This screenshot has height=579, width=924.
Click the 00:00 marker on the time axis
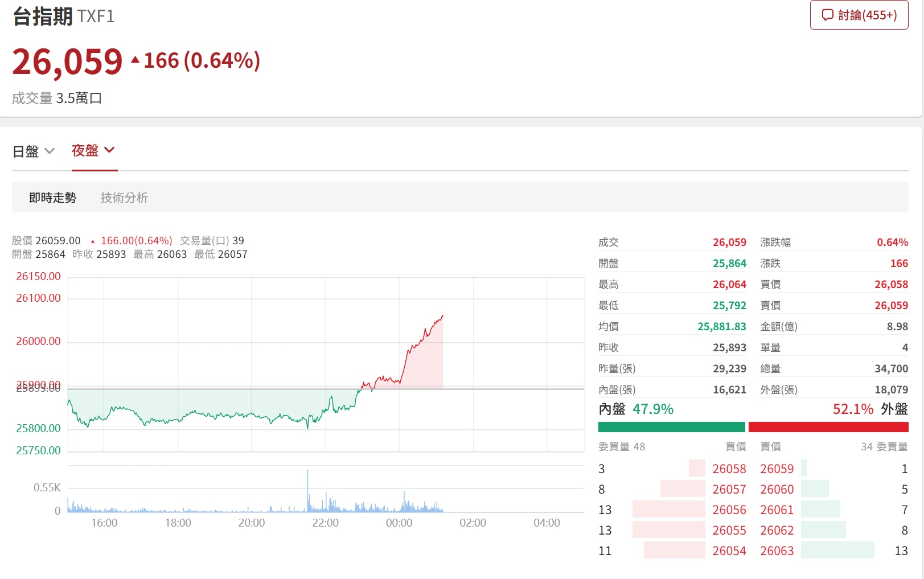pos(399,523)
